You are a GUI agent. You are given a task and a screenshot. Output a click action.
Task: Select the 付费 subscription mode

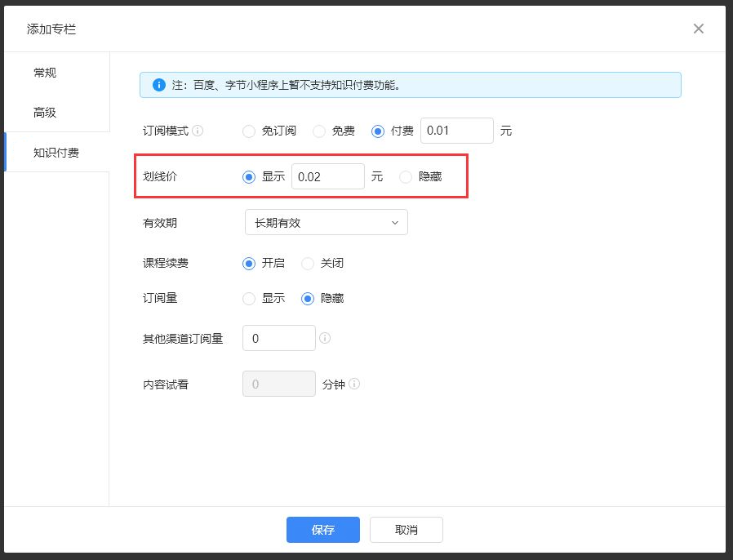[x=378, y=131]
